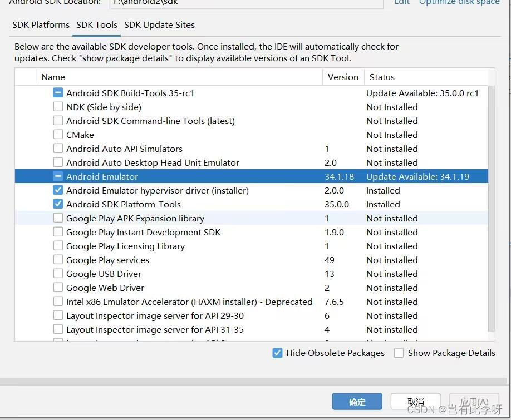Click the 应用(A) apply button
Screen dimensions: 511x420
[x=474, y=402]
